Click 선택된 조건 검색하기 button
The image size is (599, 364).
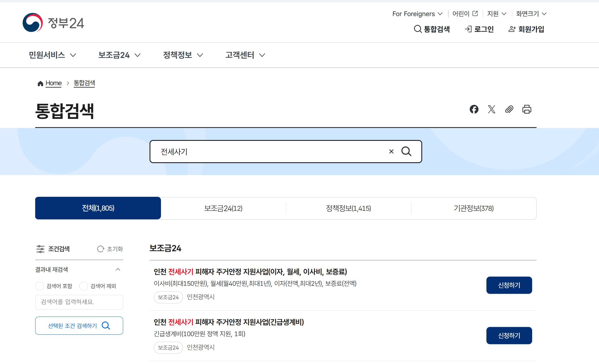pos(79,326)
